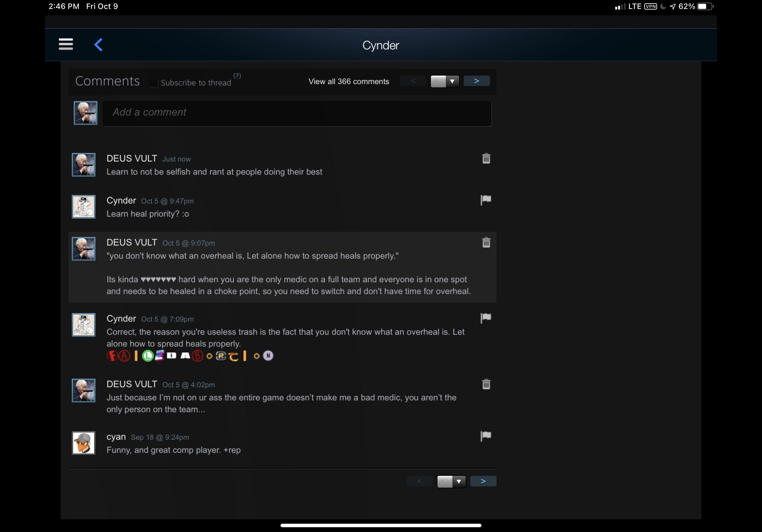Open the hamburger menu icon
The image size is (762, 532).
66,44
